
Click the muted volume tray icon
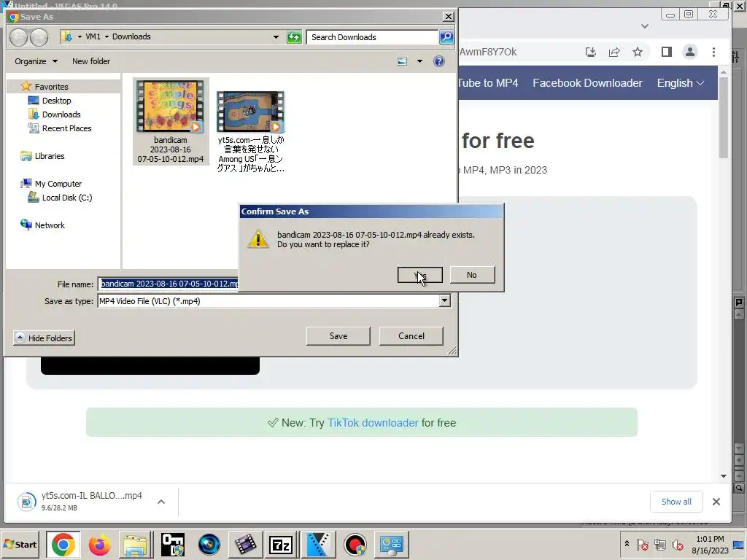(677, 544)
